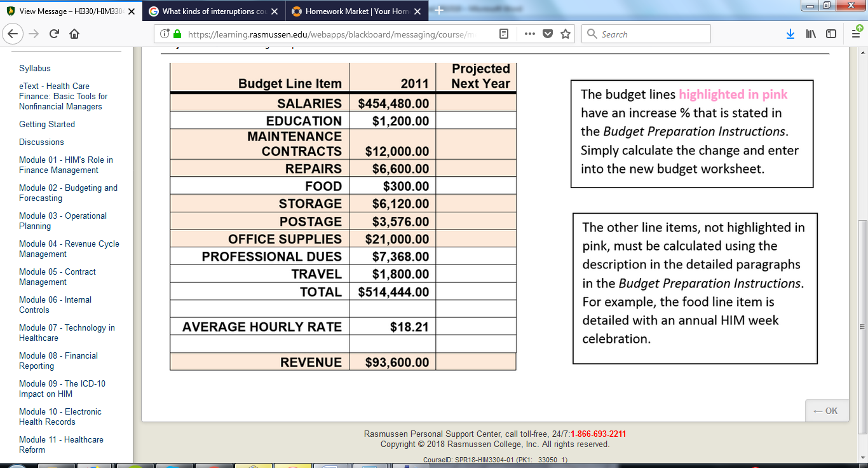Show library icon in toolbar
Screen dimensions: 868x468
pyautogui.click(x=811, y=34)
